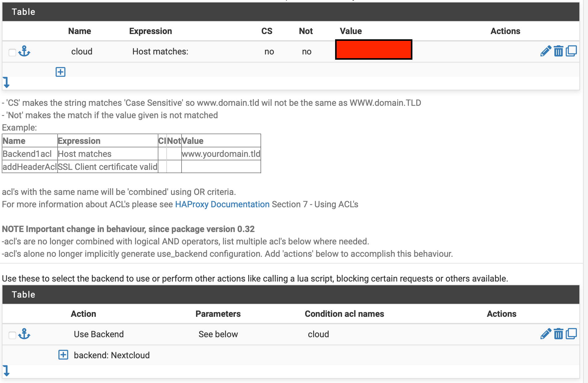588x383 pixels.
Task: Duplicate the Use Backend action
Action: point(571,334)
